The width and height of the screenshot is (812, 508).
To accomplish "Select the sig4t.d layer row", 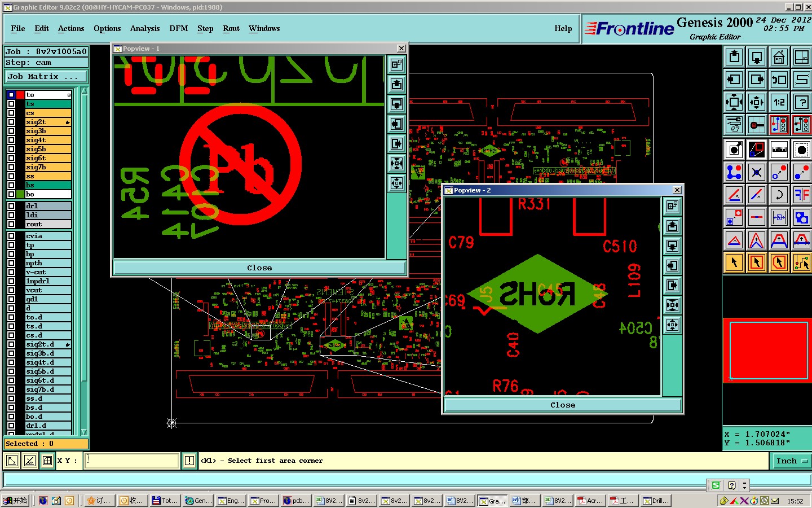I will (48, 362).
